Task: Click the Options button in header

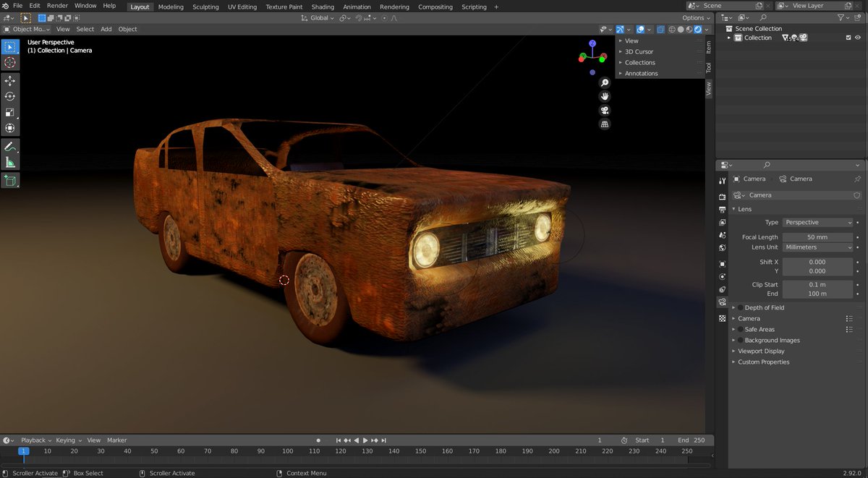Action: pos(695,18)
